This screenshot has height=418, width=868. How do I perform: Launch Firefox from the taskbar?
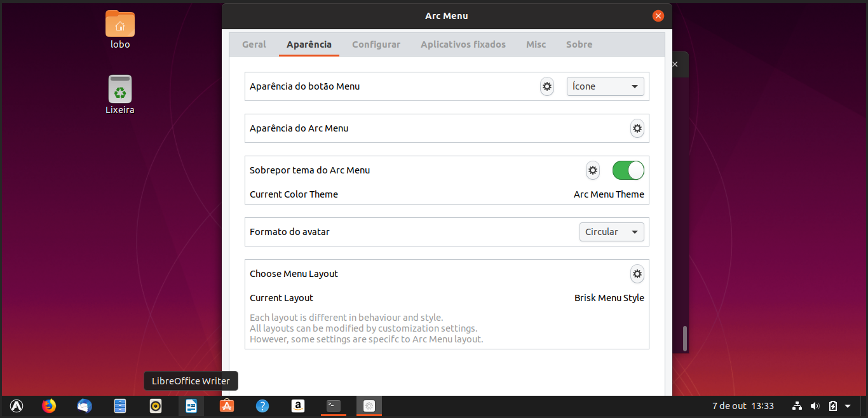49,405
